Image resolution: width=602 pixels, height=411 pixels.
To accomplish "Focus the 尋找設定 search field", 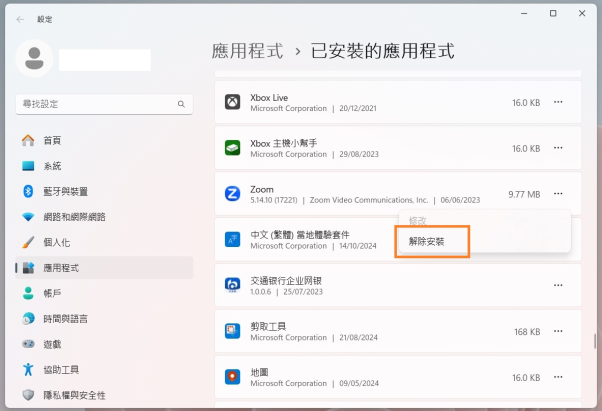I will click(104, 104).
